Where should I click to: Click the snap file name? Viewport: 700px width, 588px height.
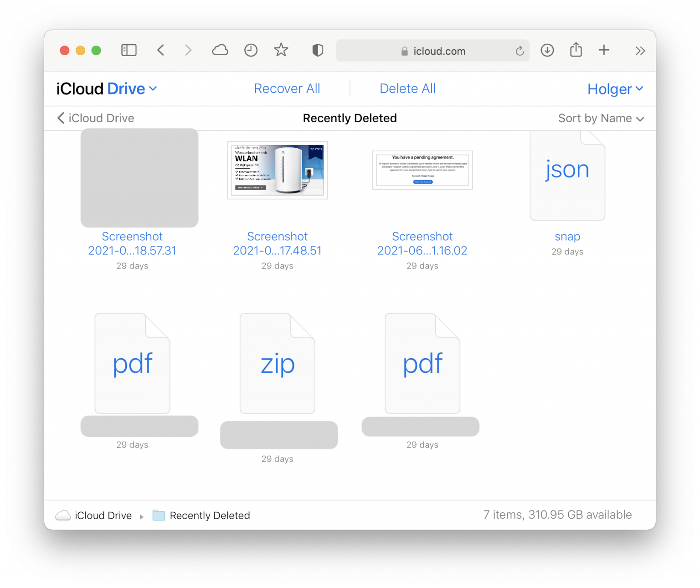point(567,237)
